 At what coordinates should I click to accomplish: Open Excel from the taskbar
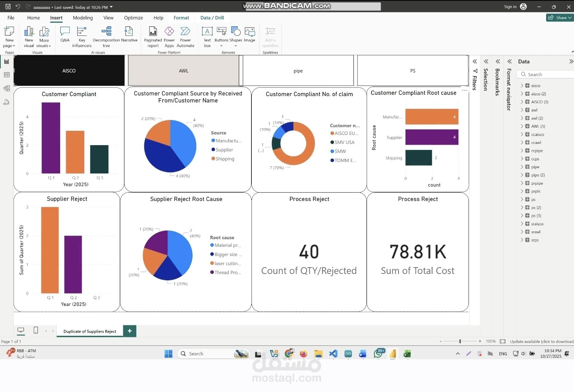pyautogui.click(x=407, y=354)
